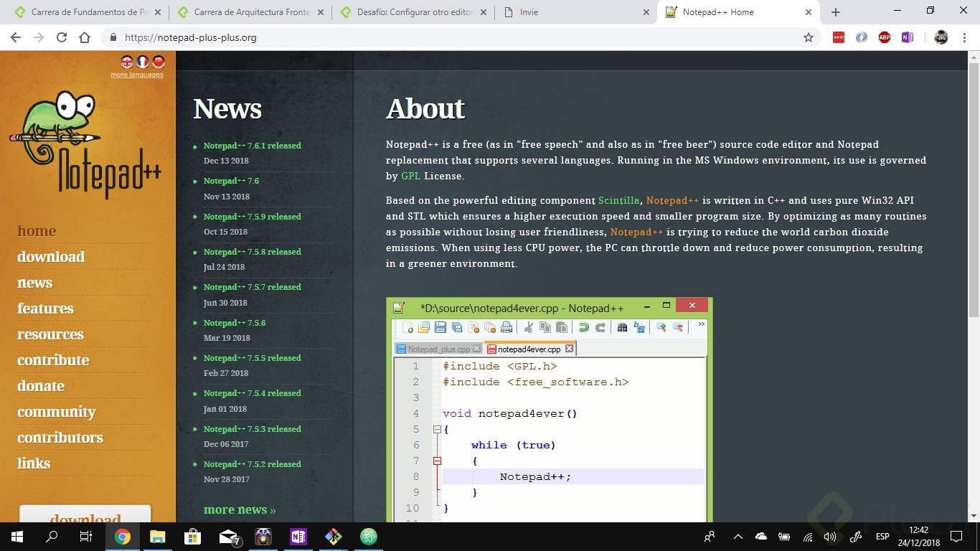Screen dimensions: 980x551
Task: Follow the Scintilla link in About
Action: (x=618, y=200)
